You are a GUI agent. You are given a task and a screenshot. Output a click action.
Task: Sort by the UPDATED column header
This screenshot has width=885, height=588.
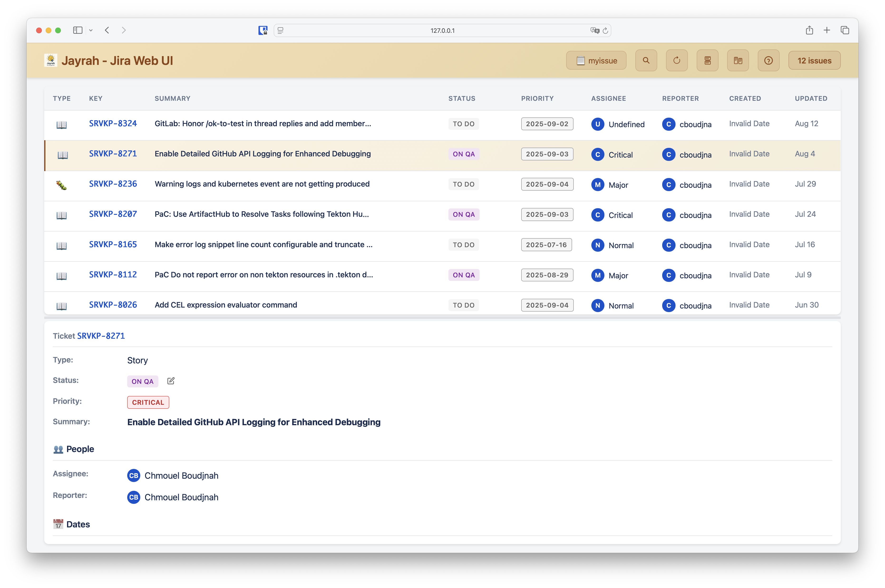[811, 98]
